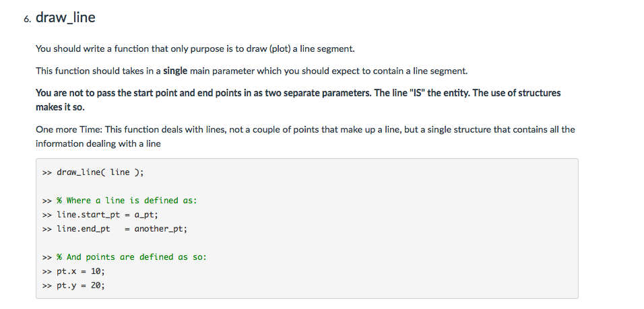Click the line.start_pt = a_pt; code line
644x309 pixels.
[x=100, y=215]
